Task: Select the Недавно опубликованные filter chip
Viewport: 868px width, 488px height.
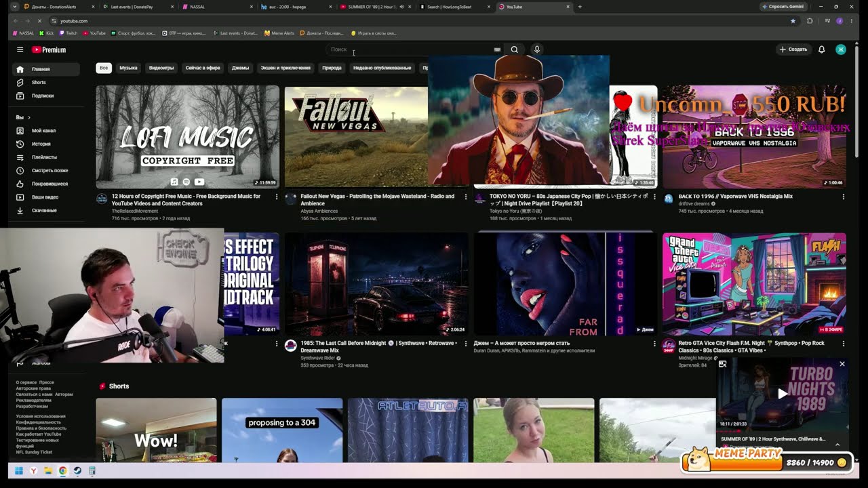Action: point(382,68)
